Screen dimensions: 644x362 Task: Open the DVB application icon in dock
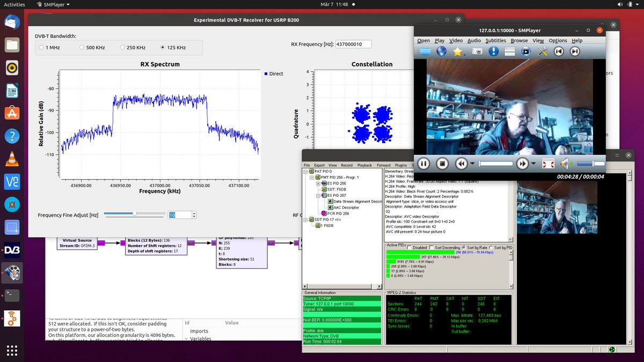click(12, 249)
